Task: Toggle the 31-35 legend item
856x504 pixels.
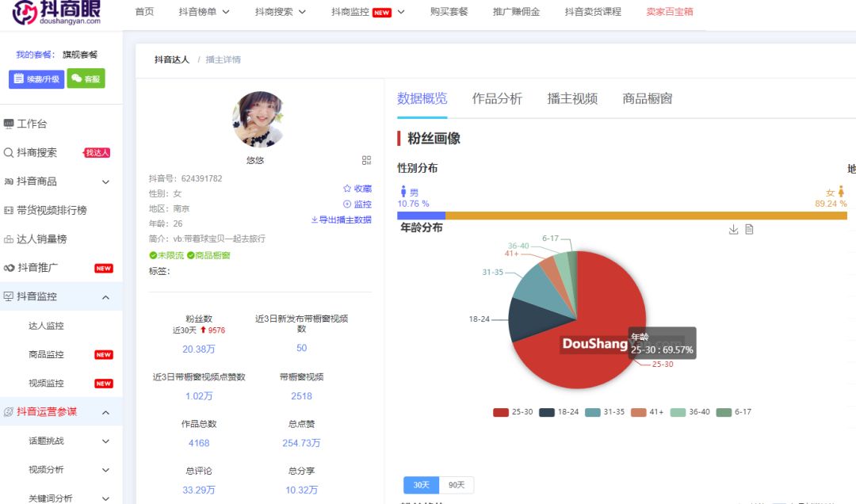Action: pos(604,412)
